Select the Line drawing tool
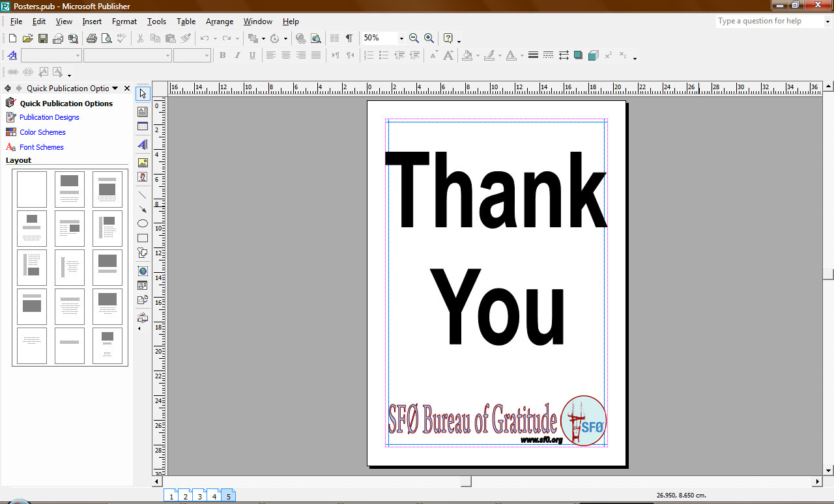 (143, 195)
